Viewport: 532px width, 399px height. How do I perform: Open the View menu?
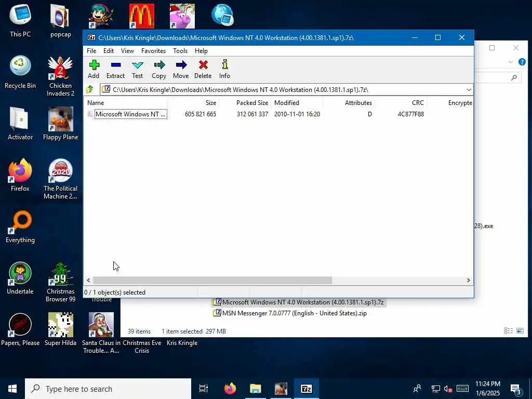point(128,51)
